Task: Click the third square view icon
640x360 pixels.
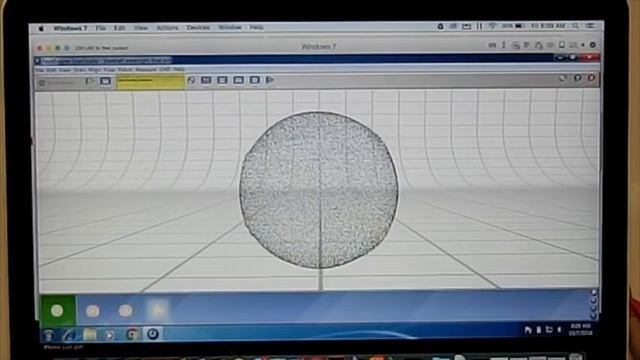Action: [x=238, y=80]
